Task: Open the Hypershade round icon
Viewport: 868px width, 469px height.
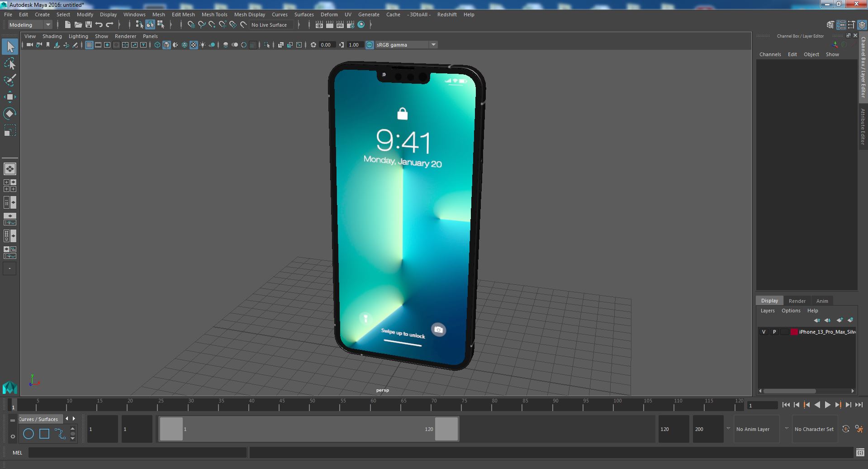Action: (361, 25)
